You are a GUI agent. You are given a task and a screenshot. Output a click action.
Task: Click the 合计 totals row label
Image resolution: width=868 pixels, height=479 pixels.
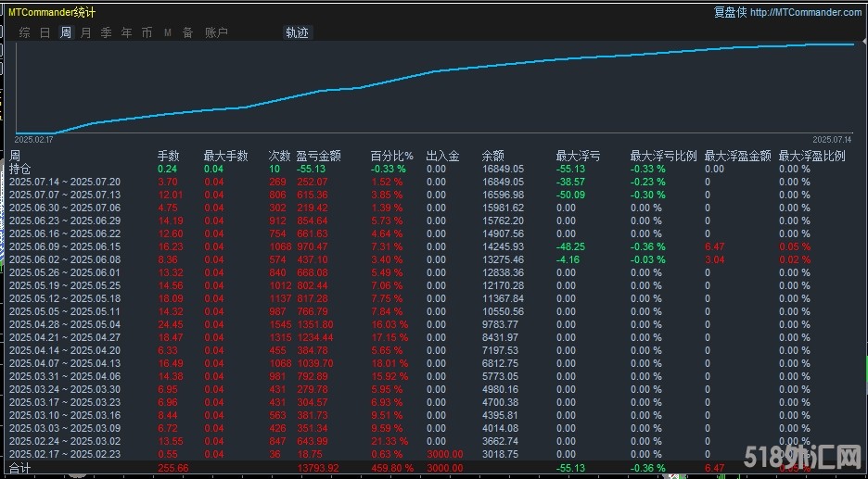[x=19, y=470]
